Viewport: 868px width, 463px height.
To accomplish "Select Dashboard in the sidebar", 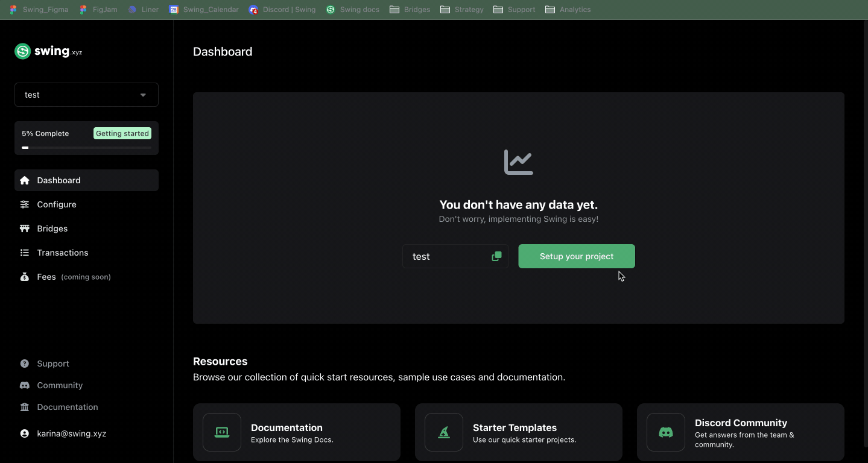I will [x=59, y=180].
